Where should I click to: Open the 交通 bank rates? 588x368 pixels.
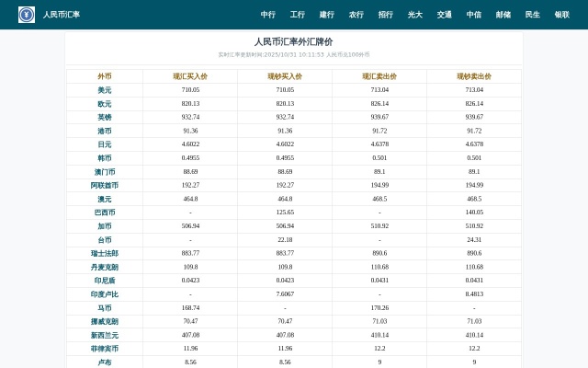tap(445, 15)
